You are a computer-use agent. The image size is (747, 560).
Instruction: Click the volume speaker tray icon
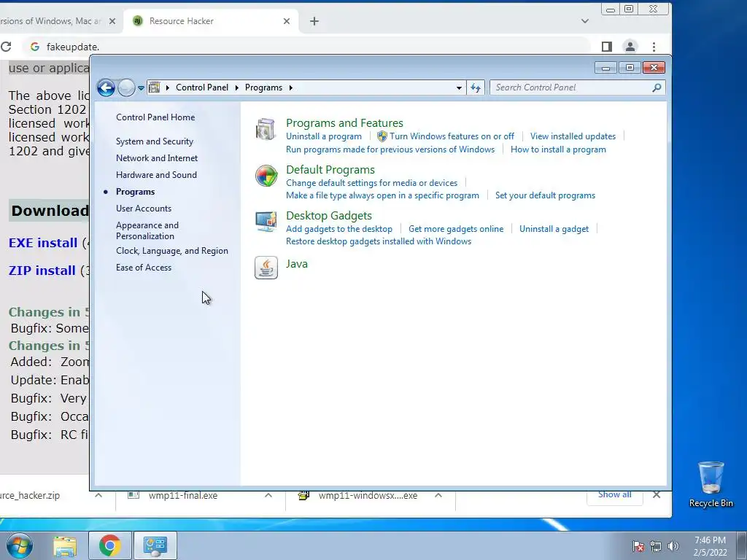point(673,547)
